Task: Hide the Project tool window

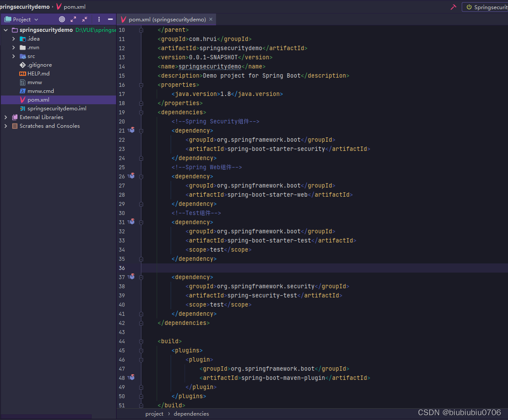Action: tap(110, 19)
